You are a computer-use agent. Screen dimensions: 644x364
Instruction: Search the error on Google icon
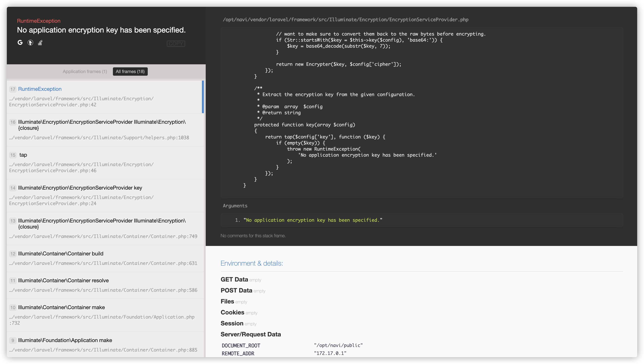point(20,43)
